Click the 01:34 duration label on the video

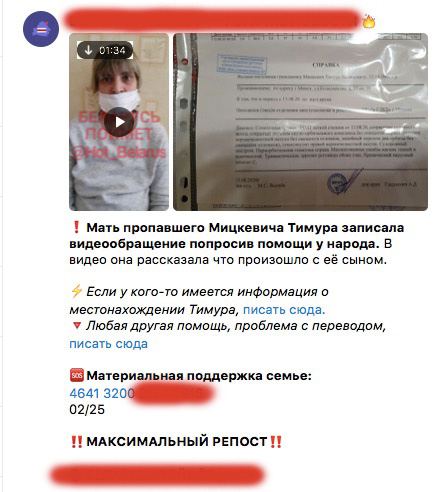click(x=112, y=50)
